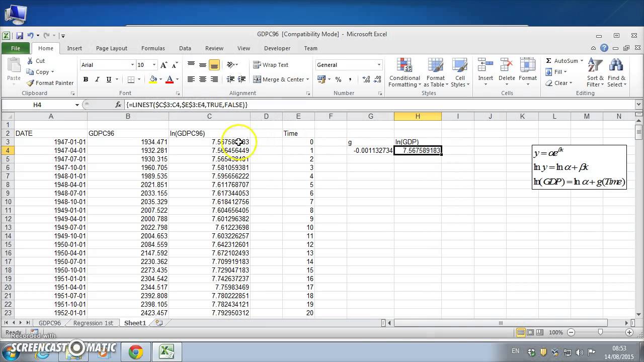Open Excel Help question mark icon

(604, 48)
